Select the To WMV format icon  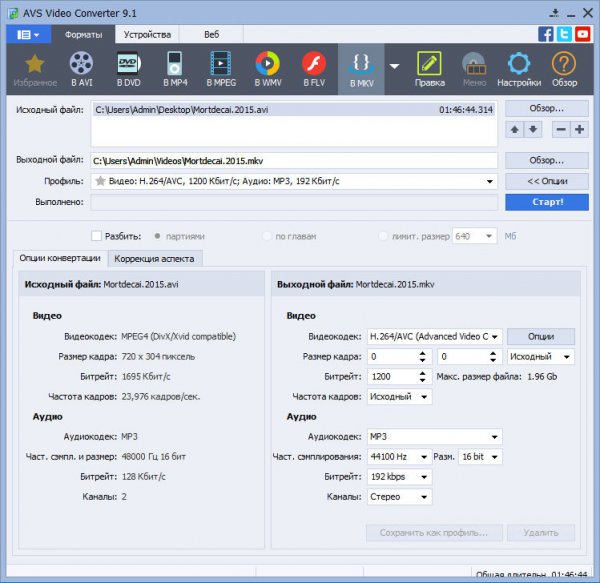268,70
